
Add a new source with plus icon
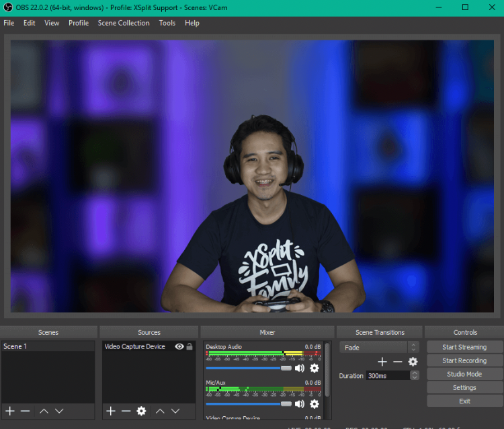[x=111, y=411]
